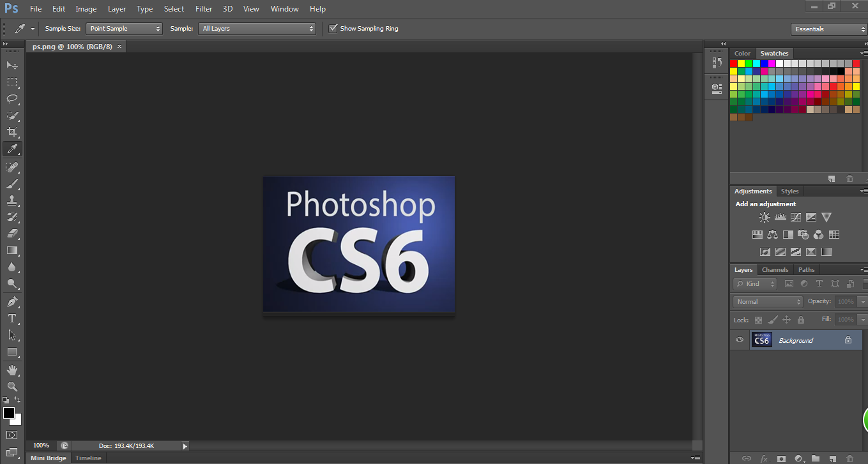Select the Rectangle shape tool
This screenshot has height=464, width=868.
point(12,352)
